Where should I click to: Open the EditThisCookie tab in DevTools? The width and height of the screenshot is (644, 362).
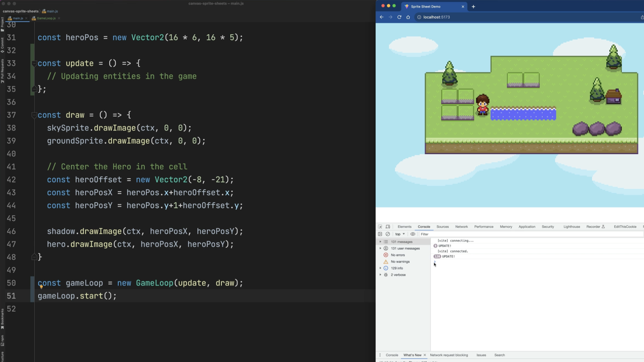point(625,227)
